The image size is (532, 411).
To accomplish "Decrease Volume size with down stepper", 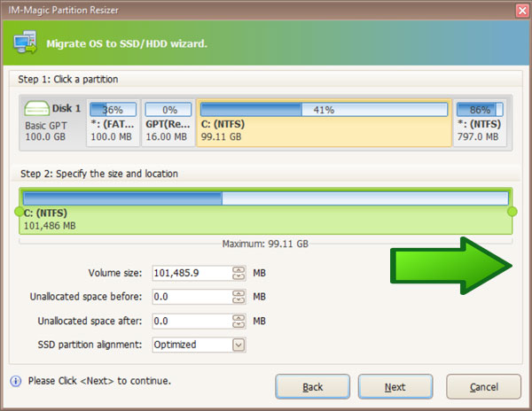I will (x=239, y=276).
